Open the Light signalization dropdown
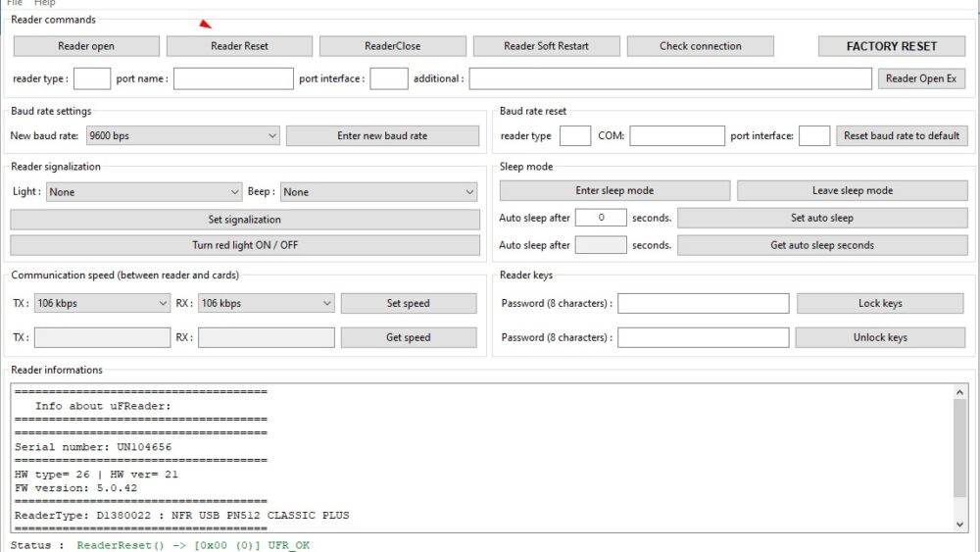Screen dimensions: 980x552 tap(144, 192)
